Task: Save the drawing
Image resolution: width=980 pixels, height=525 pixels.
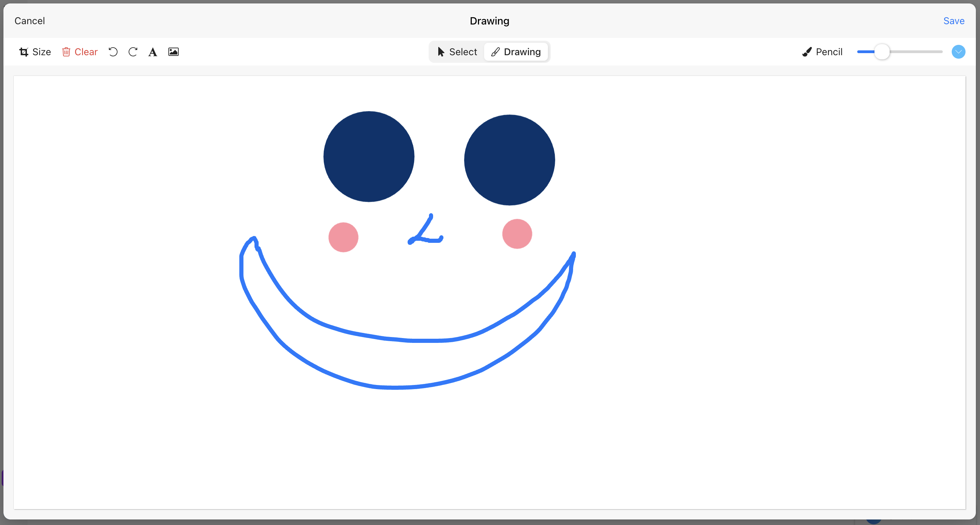Action: (953, 21)
